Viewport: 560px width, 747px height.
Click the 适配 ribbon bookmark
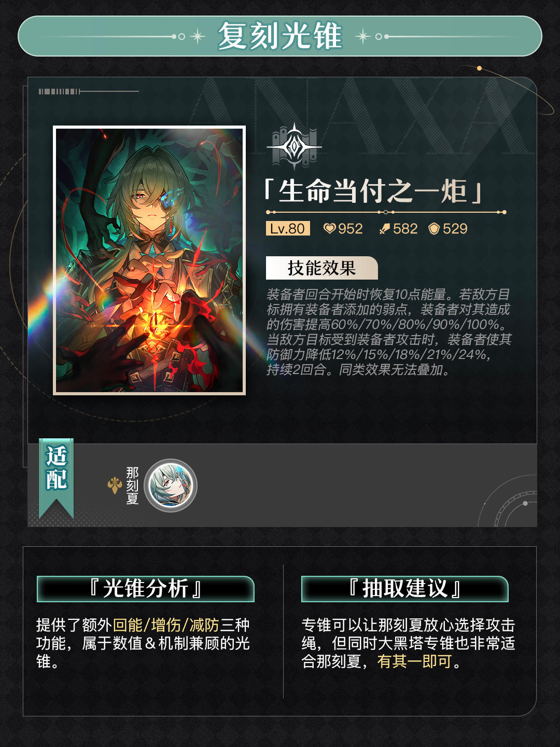tap(57, 478)
